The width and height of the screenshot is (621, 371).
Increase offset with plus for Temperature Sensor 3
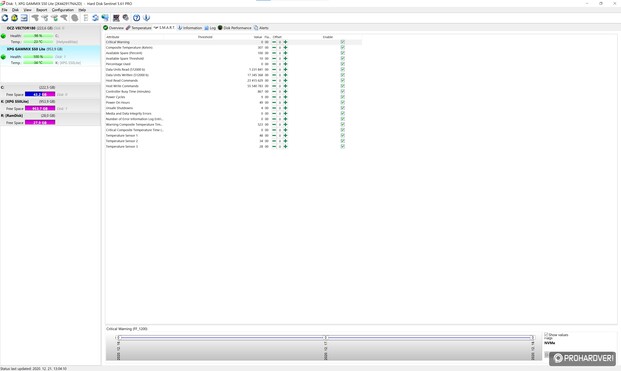286,146
